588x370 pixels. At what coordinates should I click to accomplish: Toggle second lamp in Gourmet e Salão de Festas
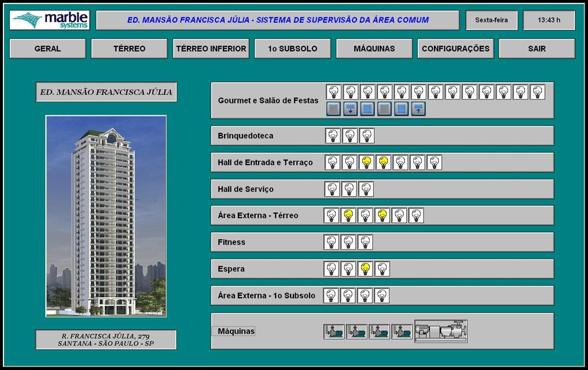coord(351,92)
